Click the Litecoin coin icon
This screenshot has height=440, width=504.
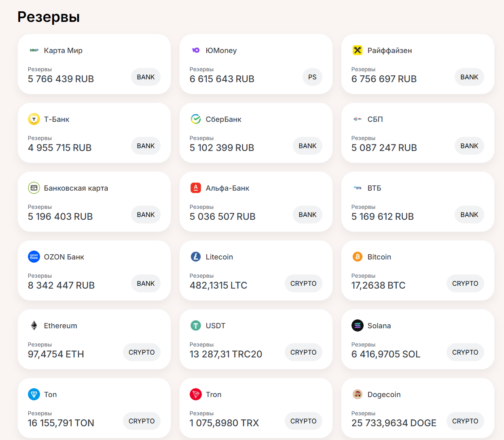[x=196, y=257]
